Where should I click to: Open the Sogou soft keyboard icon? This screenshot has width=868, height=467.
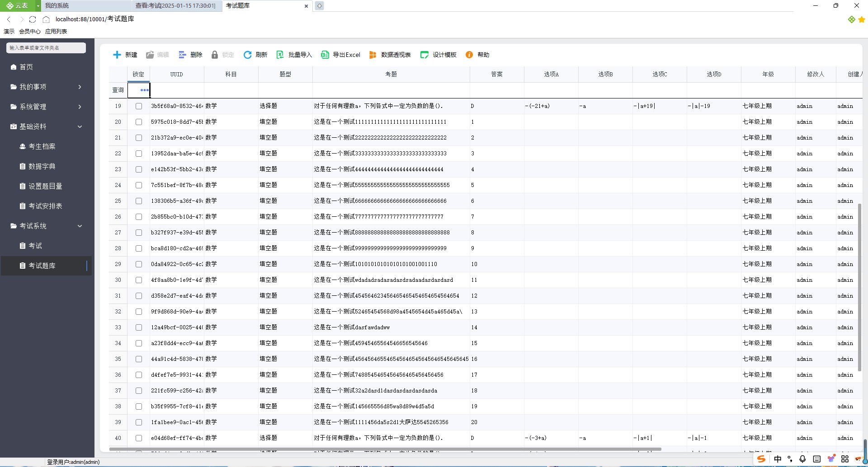point(816,459)
